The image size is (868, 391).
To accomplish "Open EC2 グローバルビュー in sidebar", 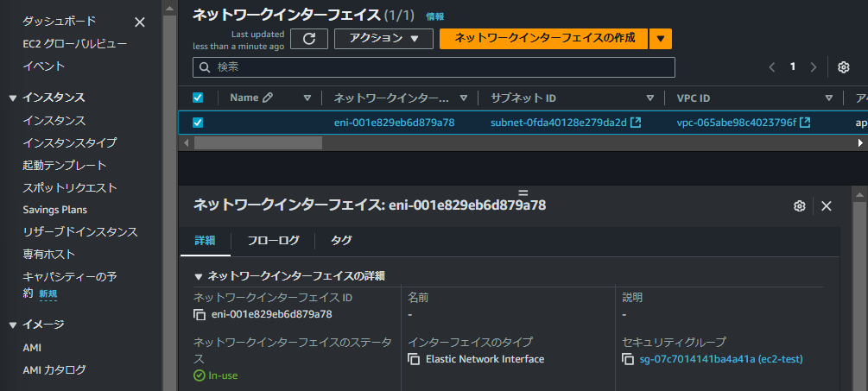I will 75,44.
